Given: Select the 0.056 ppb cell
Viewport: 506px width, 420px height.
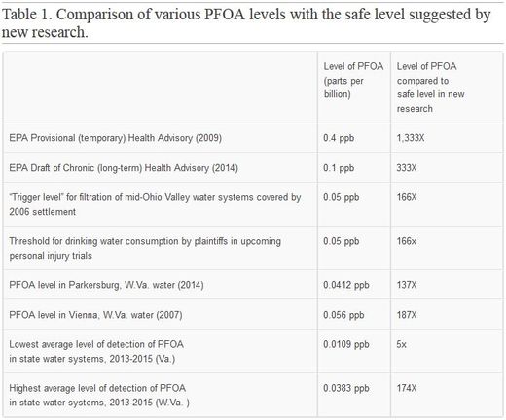Looking at the screenshot, I should coord(343,315).
